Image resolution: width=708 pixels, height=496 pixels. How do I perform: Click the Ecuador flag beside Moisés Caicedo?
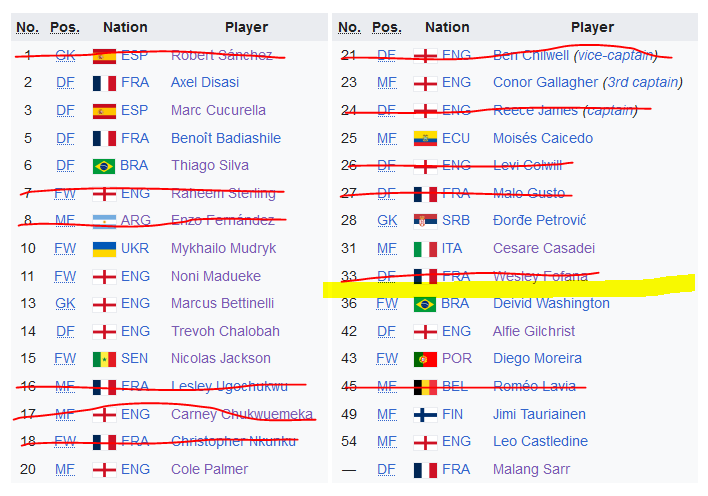(425, 138)
